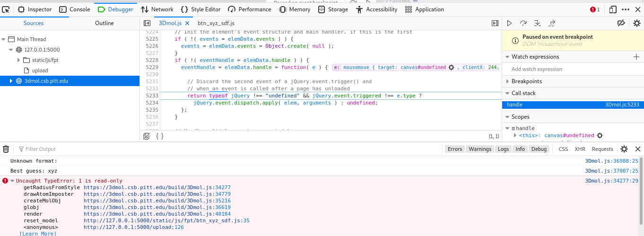Focus the Add watch expression field

coord(573,69)
